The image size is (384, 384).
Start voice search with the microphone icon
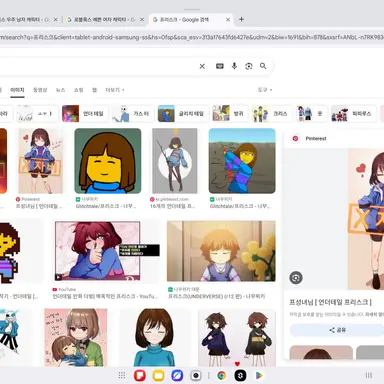click(234, 66)
